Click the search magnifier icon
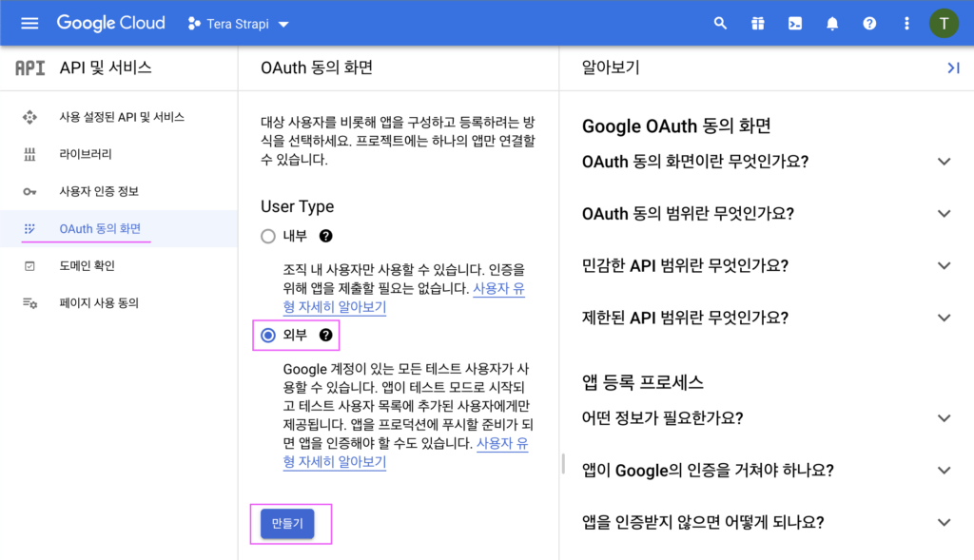The height and width of the screenshot is (560, 974). (720, 23)
